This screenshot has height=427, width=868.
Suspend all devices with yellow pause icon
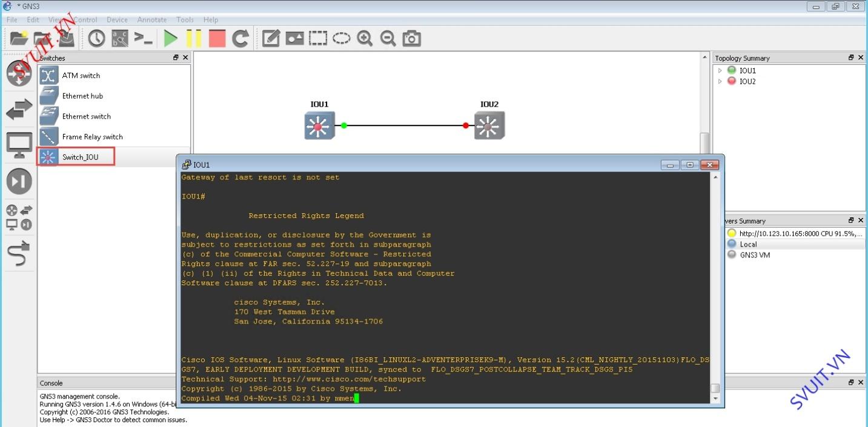(x=194, y=39)
